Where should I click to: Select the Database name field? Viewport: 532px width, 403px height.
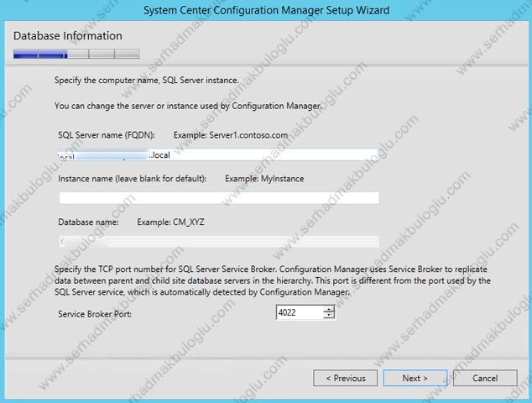[219, 242]
